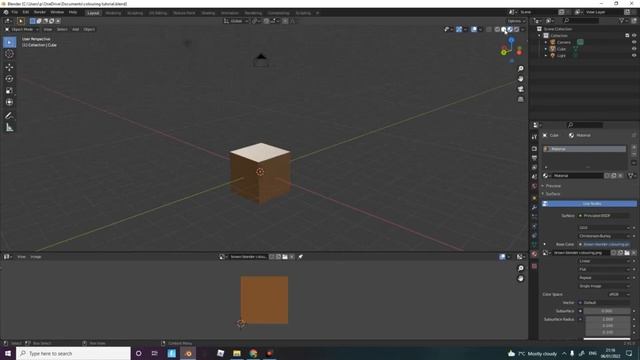Toggle camera view icon in viewport
This screenshot has height=360, width=640.
520,89
